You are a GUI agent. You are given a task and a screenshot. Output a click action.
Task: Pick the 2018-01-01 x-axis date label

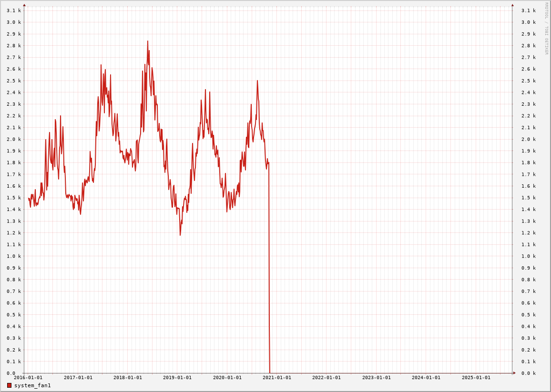pos(128,378)
